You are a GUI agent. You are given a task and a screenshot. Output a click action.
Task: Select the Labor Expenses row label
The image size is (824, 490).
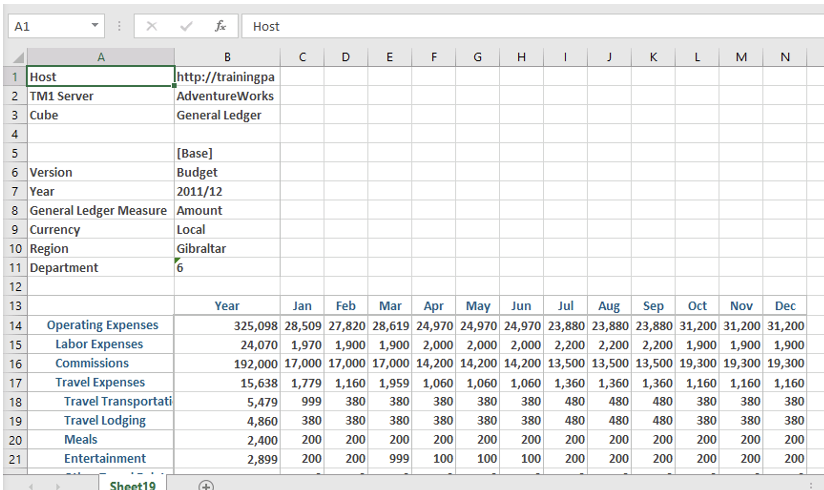click(99, 344)
